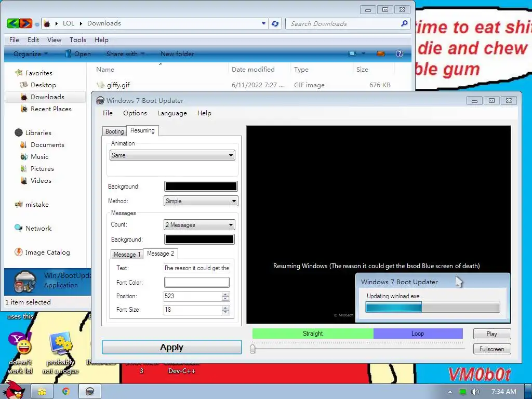Open Options menu in Boot Updater
This screenshot has height=399, width=532.
click(135, 113)
